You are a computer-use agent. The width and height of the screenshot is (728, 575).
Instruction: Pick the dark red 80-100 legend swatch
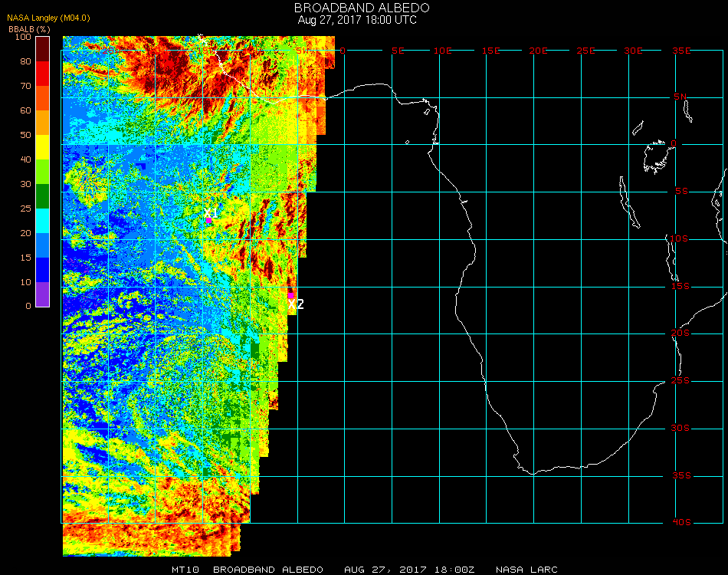click(x=43, y=49)
